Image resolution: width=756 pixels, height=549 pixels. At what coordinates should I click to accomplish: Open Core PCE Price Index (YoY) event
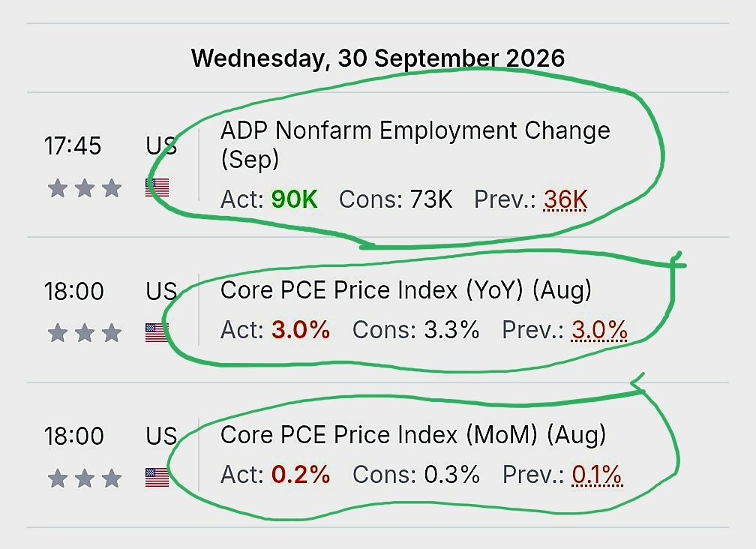pyautogui.click(x=406, y=290)
